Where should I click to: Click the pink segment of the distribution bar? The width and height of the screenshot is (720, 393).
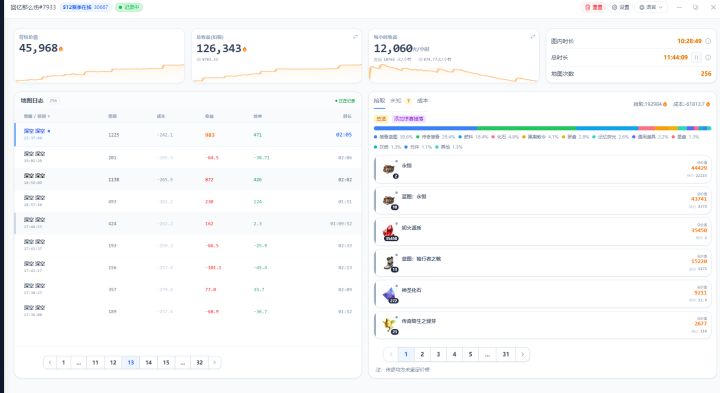coord(646,128)
